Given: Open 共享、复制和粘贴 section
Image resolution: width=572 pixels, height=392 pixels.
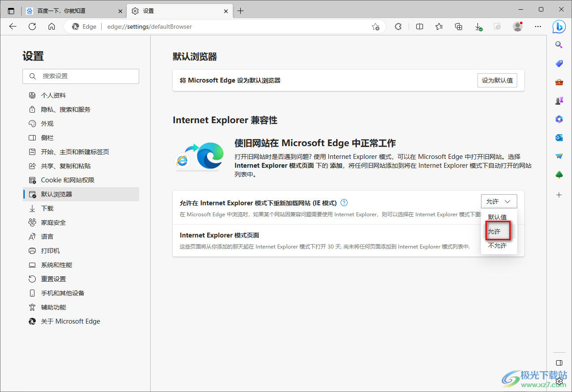Looking at the screenshot, I should click(x=81, y=166).
